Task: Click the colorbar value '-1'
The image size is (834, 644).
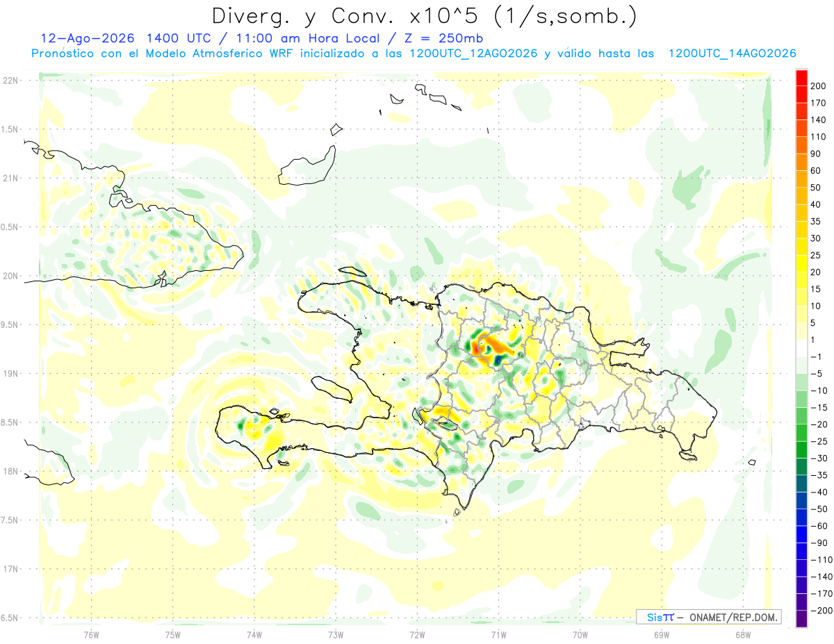Action: 817,357
